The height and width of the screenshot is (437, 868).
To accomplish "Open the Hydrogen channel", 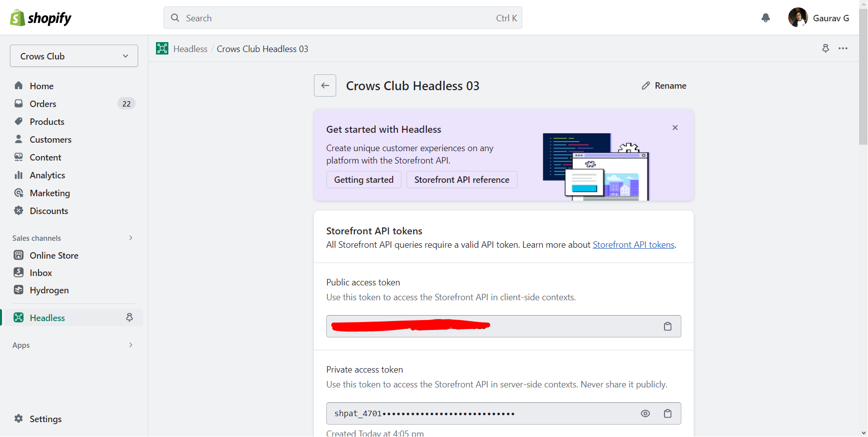I will coord(49,290).
